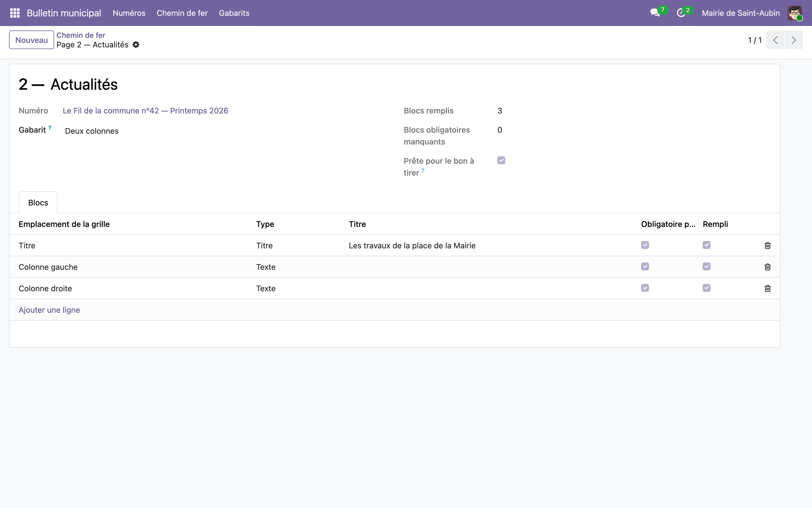Sort by Emplacement de la grille column

point(64,224)
